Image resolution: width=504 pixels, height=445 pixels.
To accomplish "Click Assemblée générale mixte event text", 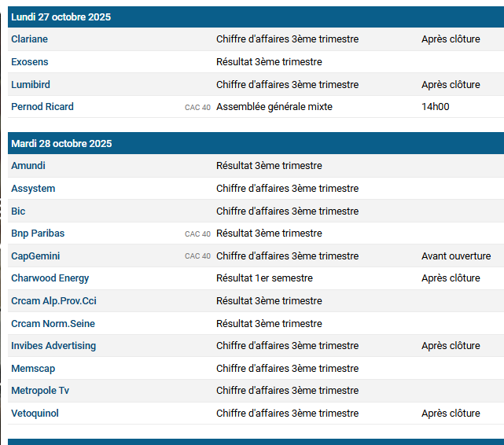I will click(274, 107).
